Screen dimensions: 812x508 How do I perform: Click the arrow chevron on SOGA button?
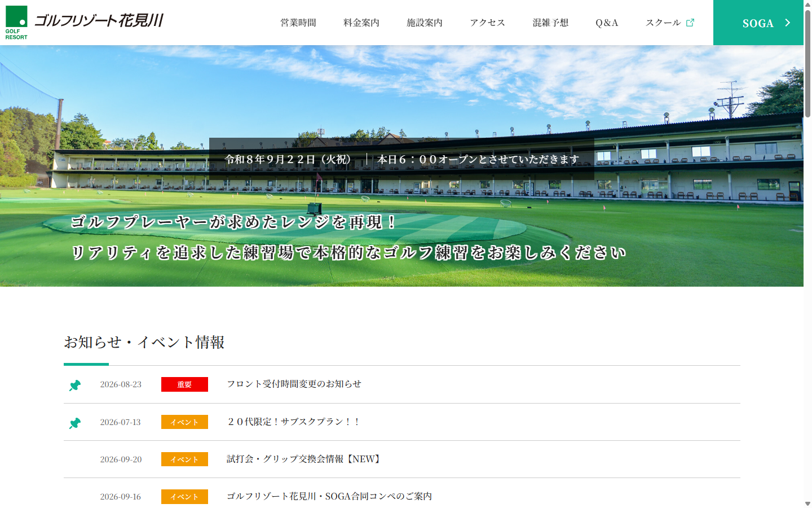click(788, 23)
